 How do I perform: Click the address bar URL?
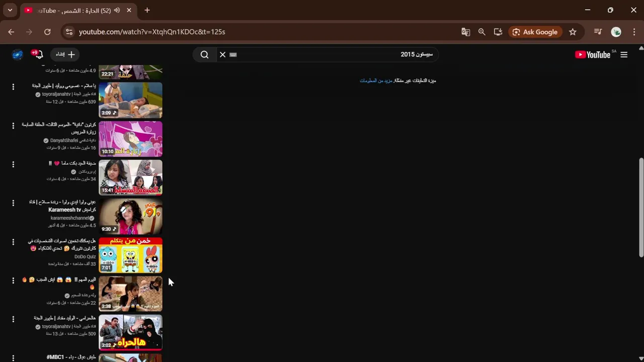152,32
